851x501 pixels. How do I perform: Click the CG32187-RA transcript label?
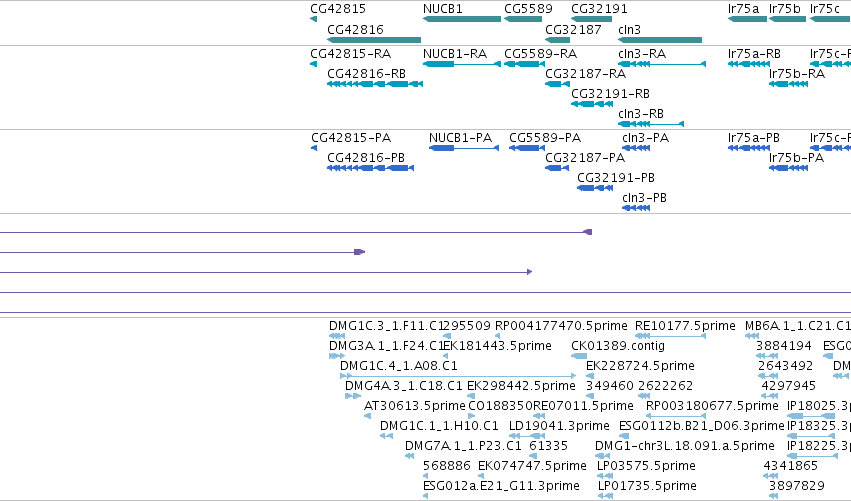pos(586,74)
